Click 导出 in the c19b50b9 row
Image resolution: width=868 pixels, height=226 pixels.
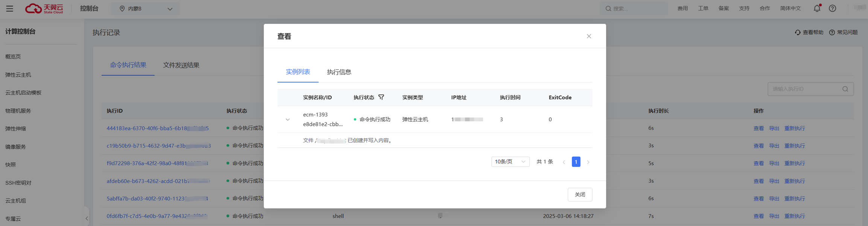click(774, 146)
